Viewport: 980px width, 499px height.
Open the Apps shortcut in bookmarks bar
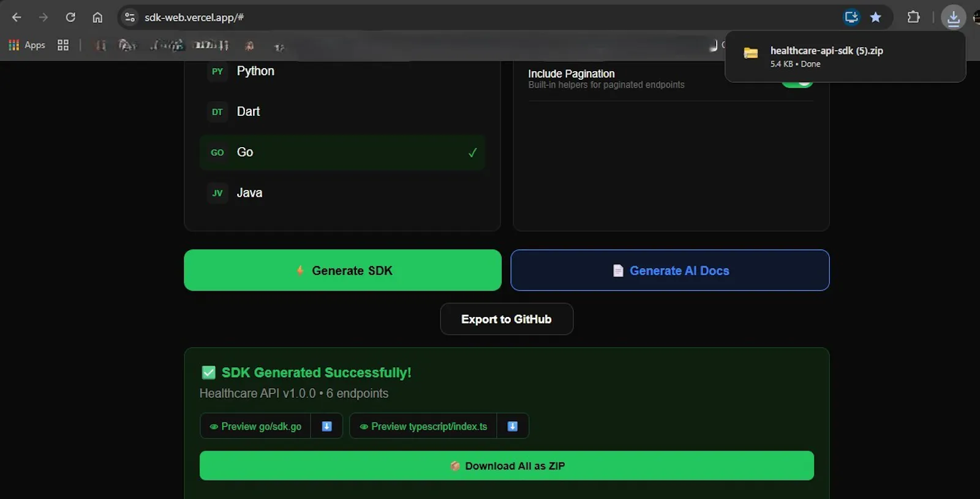coord(27,45)
